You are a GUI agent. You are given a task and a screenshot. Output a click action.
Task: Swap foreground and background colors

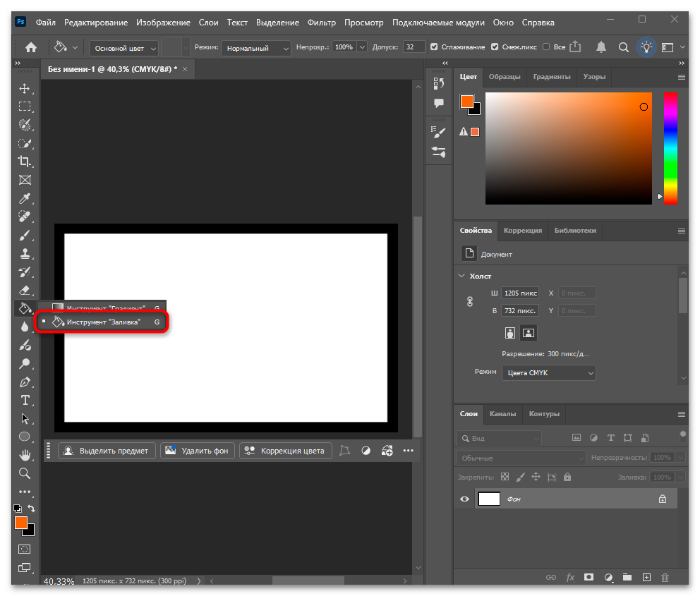(31, 508)
